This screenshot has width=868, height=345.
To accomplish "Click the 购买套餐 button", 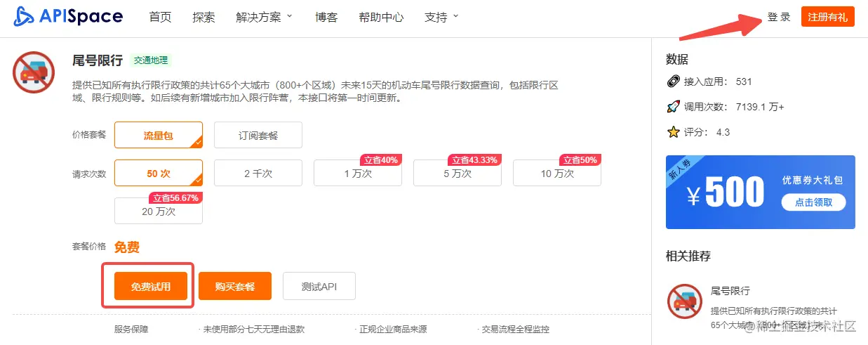I will 235,286.
